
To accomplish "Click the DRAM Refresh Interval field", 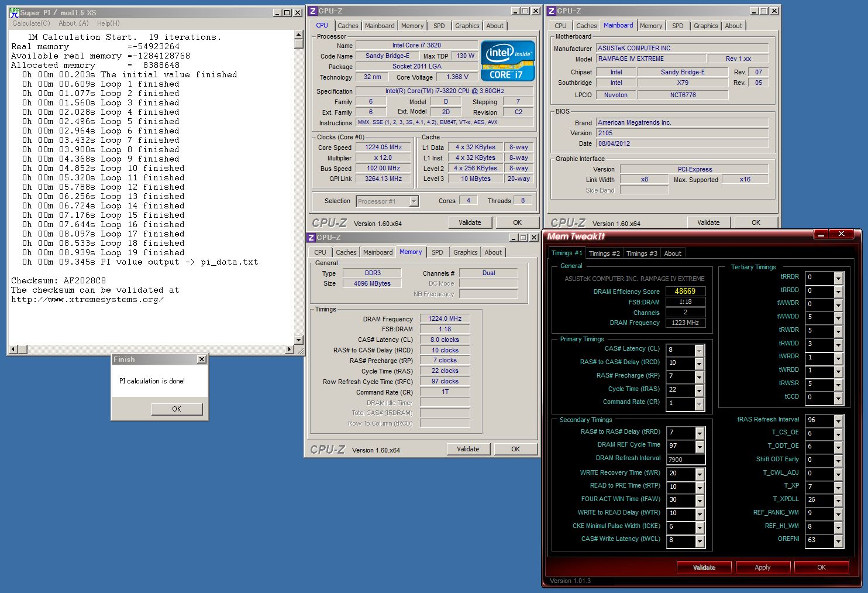I will point(686,460).
